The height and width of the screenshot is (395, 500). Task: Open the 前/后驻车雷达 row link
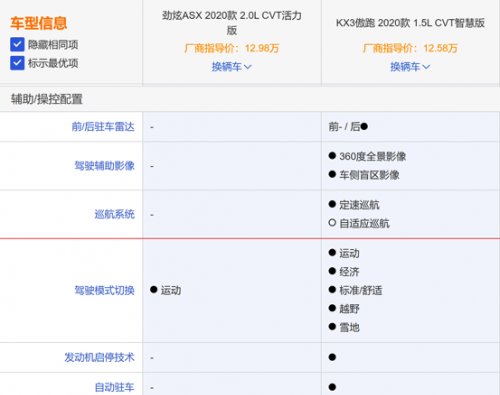click(x=103, y=127)
